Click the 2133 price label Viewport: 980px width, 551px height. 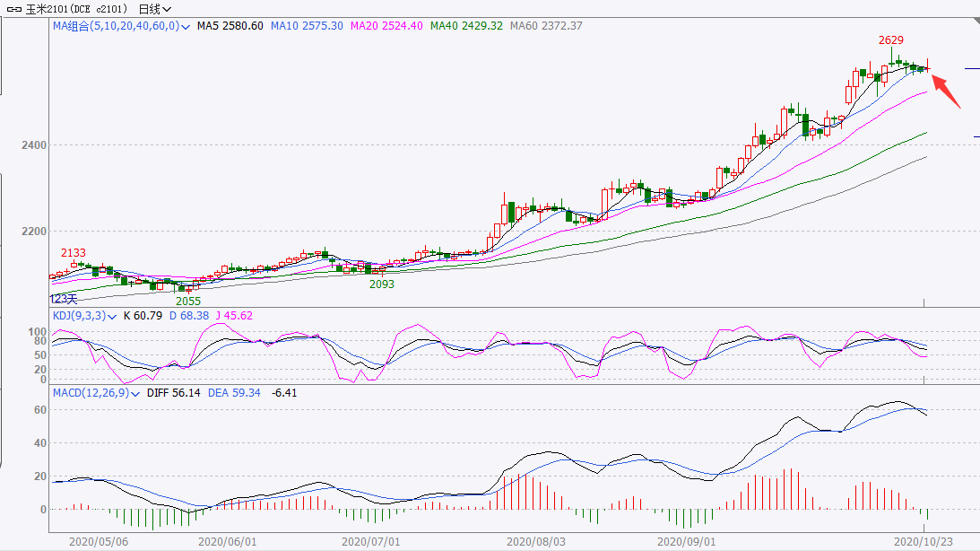[74, 253]
